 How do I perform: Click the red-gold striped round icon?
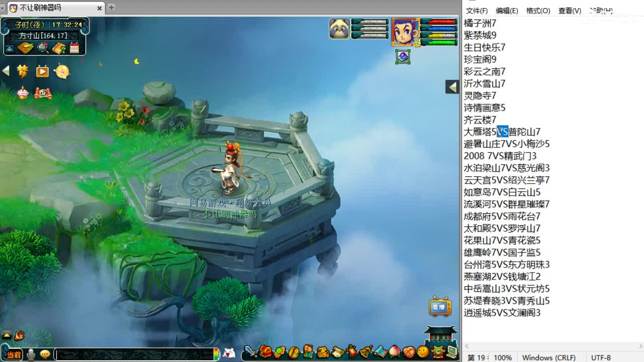point(294,352)
